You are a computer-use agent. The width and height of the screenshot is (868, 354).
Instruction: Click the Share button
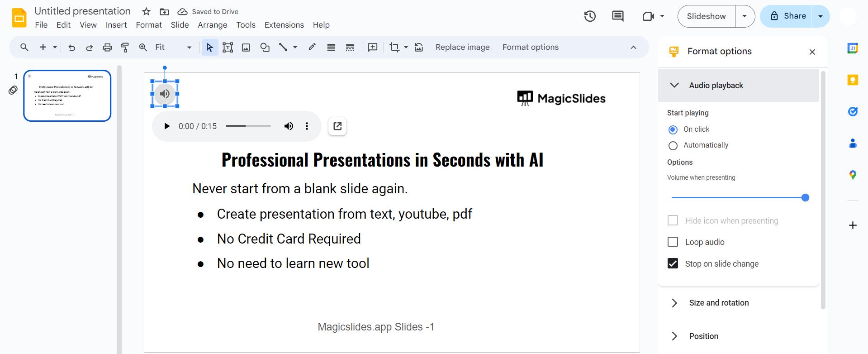[786, 16]
